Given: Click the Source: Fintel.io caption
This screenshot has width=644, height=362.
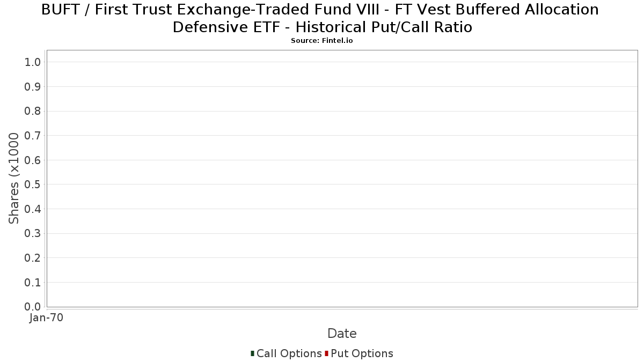Looking at the screenshot, I should coord(322,41).
